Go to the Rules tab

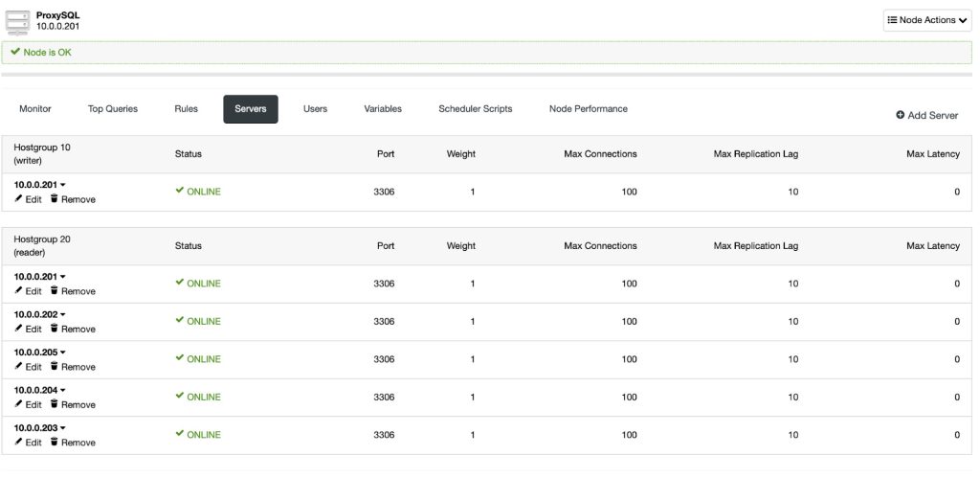tap(187, 109)
